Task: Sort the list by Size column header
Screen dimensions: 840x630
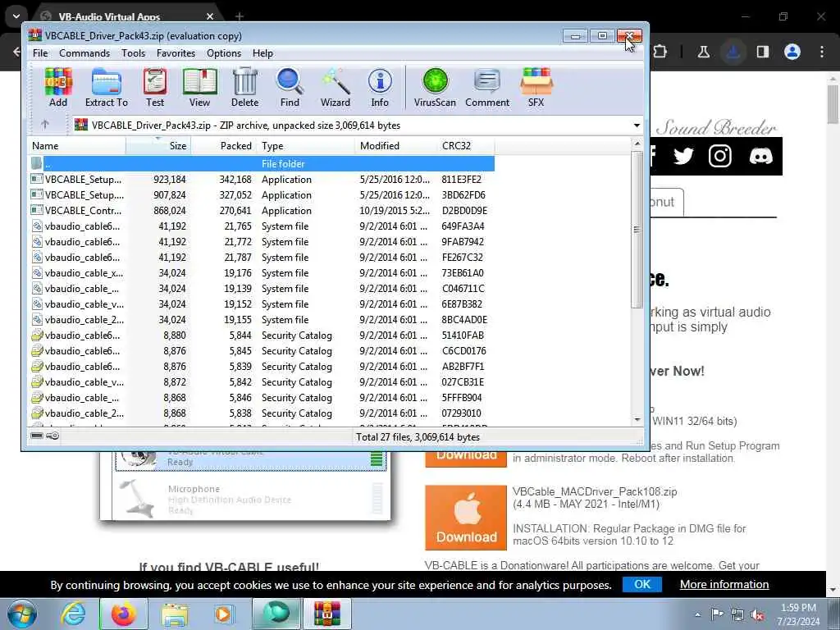Action: [x=158, y=146]
